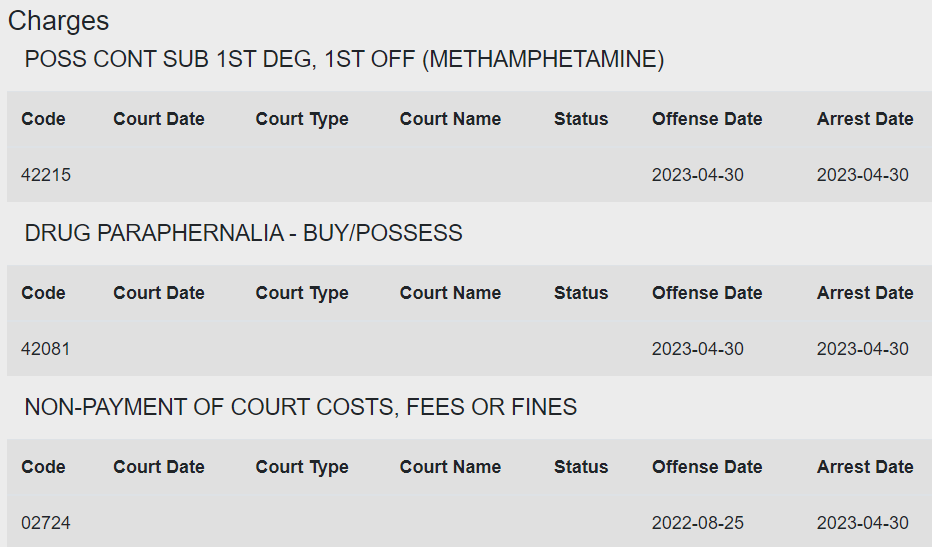This screenshot has height=547, width=932.
Task: Click the Code header in first table
Action: pyautogui.click(x=43, y=119)
